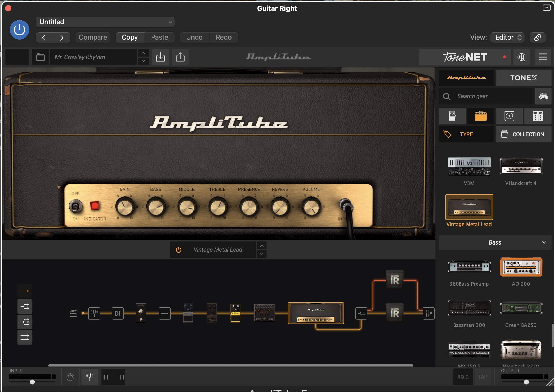Viewport: 555px width, 392px height.
Task: Open the View Editor dropdown
Action: (507, 38)
